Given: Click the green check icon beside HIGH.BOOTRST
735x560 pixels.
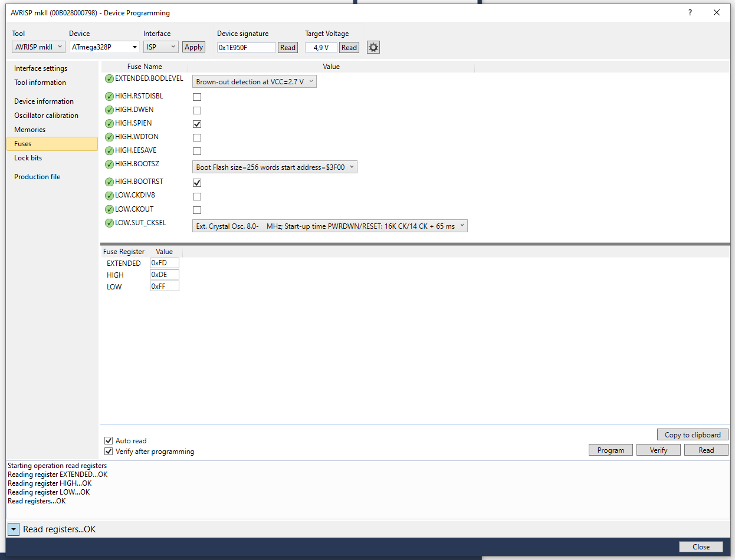Looking at the screenshot, I should point(109,182).
